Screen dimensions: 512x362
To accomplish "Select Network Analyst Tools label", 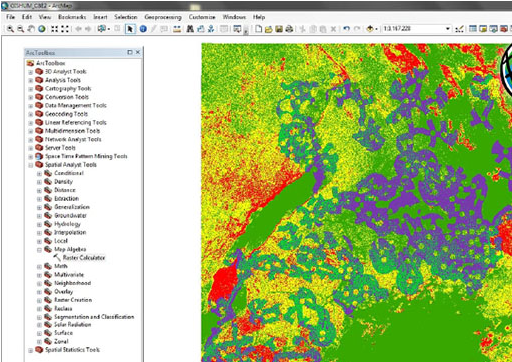I will pos(73,139).
